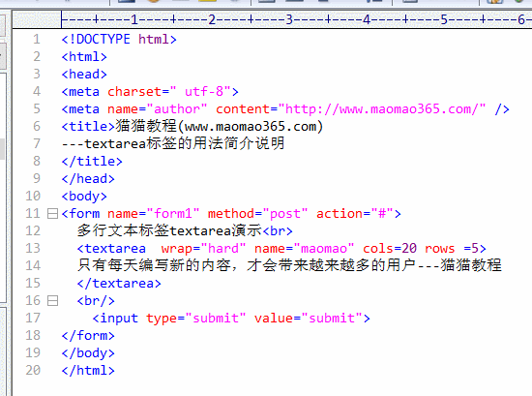Click column marker 3 on the ruler
This screenshot has height=396, width=532.
[289, 19]
